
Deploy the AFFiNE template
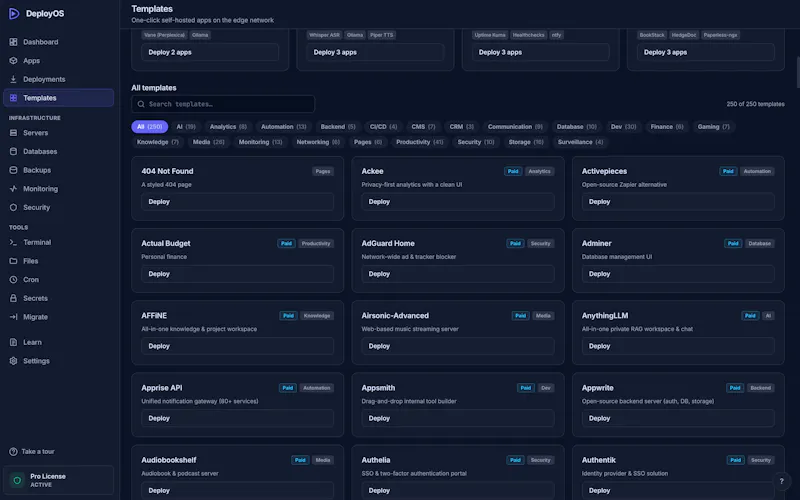point(237,346)
